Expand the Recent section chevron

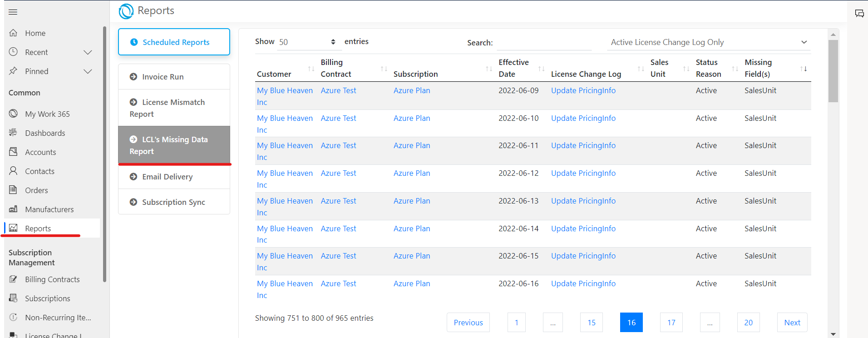coord(88,52)
